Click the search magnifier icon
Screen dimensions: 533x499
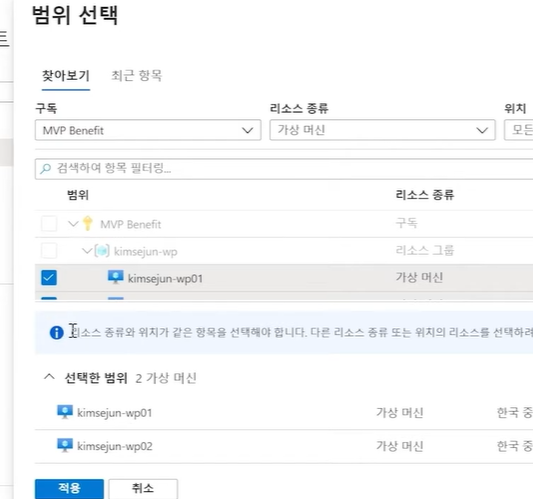click(x=45, y=169)
